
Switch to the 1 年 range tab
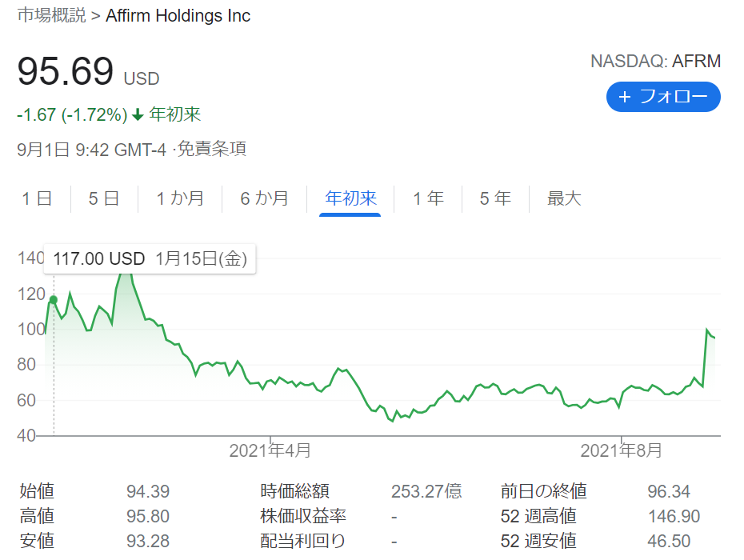coord(428,198)
